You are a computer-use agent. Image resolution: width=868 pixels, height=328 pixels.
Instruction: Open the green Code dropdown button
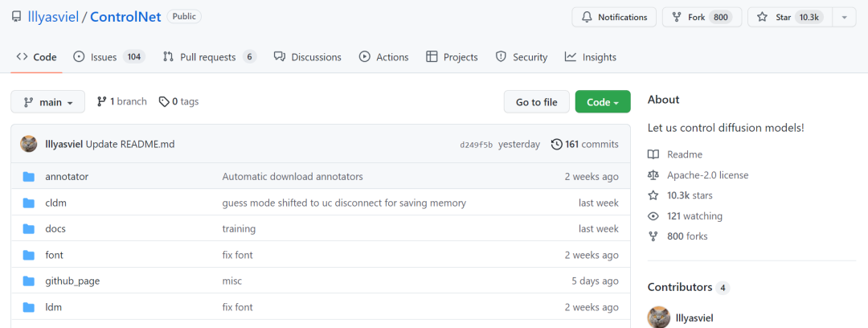click(x=602, y=102)
